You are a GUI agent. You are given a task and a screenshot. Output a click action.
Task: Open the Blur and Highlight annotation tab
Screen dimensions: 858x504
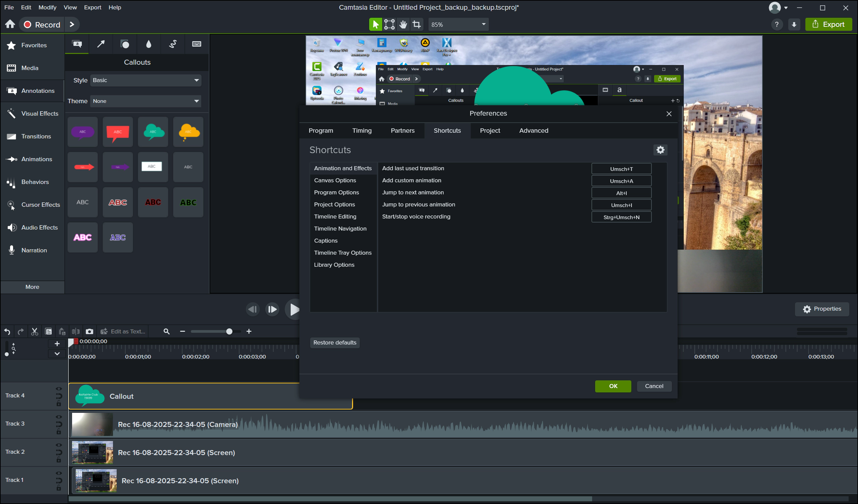[149, 44]
